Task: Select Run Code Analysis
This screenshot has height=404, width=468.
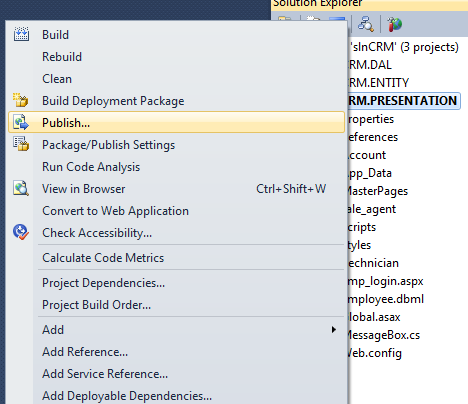Action: point(91,167)
